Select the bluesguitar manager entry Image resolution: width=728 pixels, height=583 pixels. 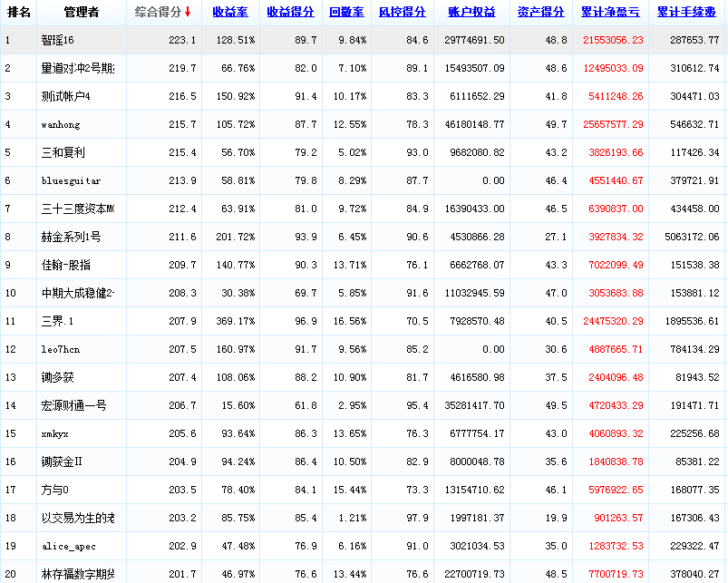(x=68, y=181)
